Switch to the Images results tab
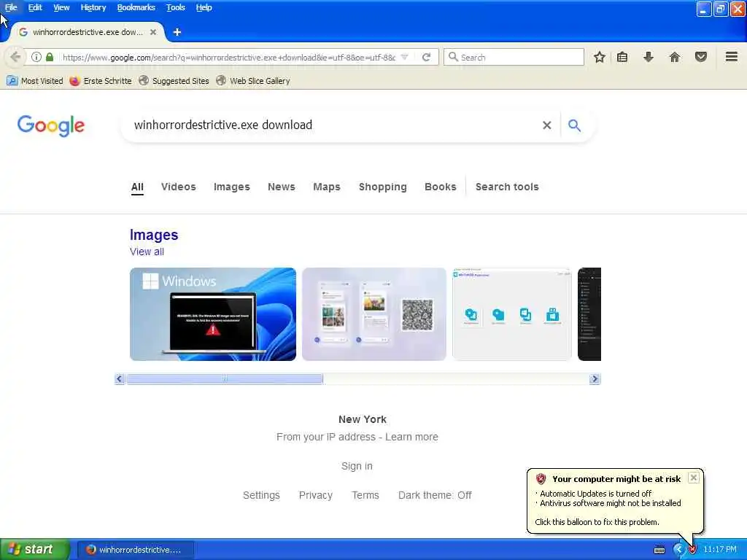The width and height of the screenshot is (747, 560). pos(231,187)
